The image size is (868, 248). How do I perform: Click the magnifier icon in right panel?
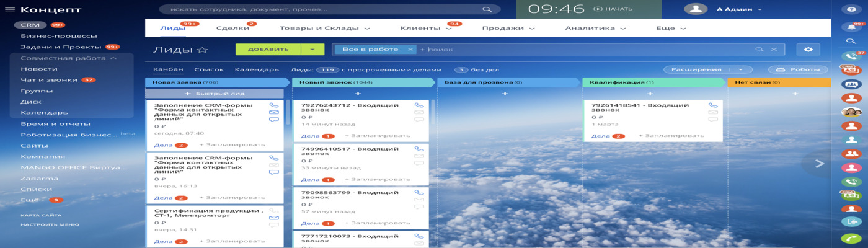pyautogui.click(x=851, y=41)
